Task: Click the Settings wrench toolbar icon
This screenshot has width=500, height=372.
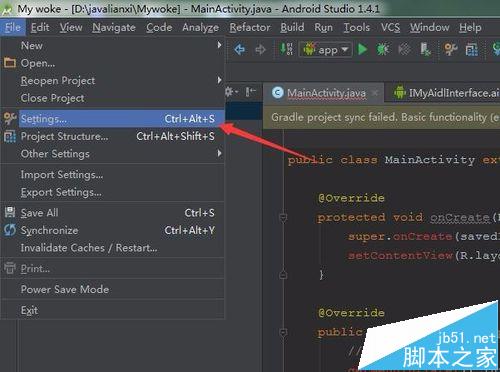Action: pyautogui.click(x=451, y=50)
